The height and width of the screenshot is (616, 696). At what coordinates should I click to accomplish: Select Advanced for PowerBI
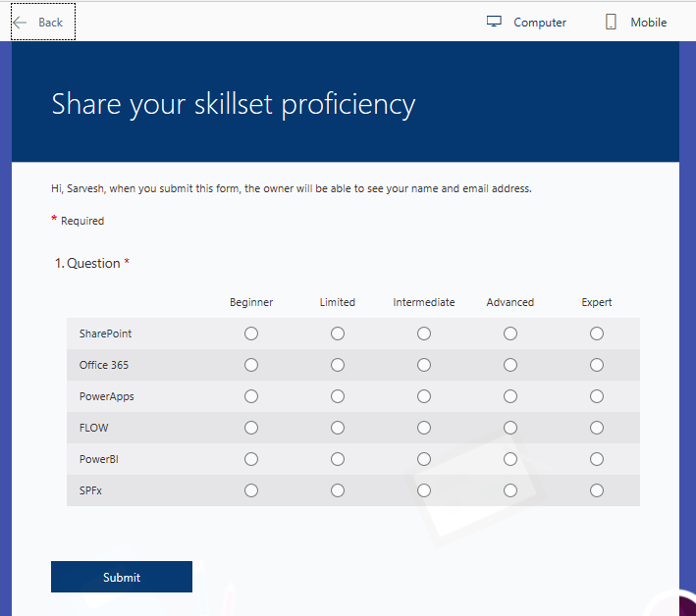click(x=510, y=459)
